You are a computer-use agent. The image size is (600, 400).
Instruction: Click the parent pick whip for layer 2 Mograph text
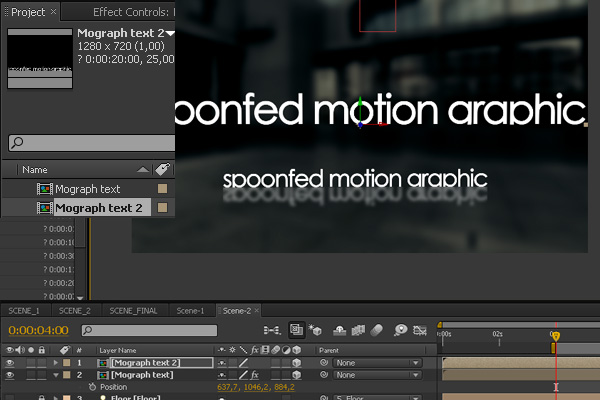coord(324,375)
